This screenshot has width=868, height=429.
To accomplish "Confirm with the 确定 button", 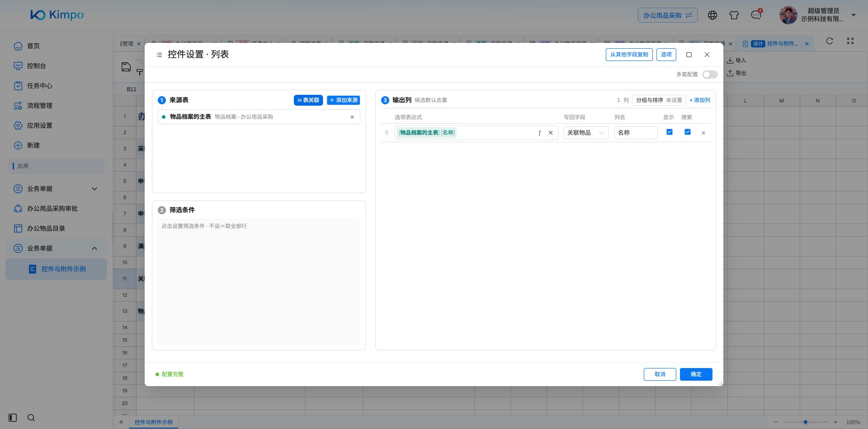I will (696, 374).
